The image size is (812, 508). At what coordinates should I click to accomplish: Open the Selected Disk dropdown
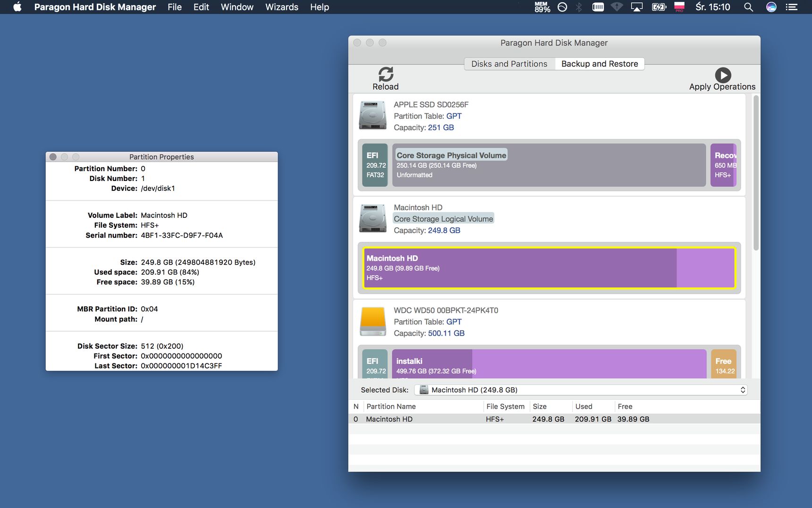coord(581,390)
